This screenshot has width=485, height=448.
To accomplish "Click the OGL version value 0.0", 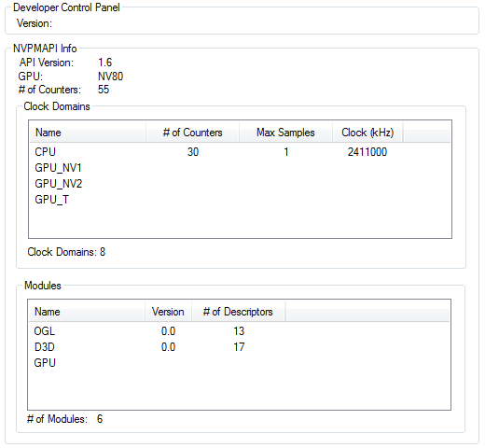I will 168,331.
